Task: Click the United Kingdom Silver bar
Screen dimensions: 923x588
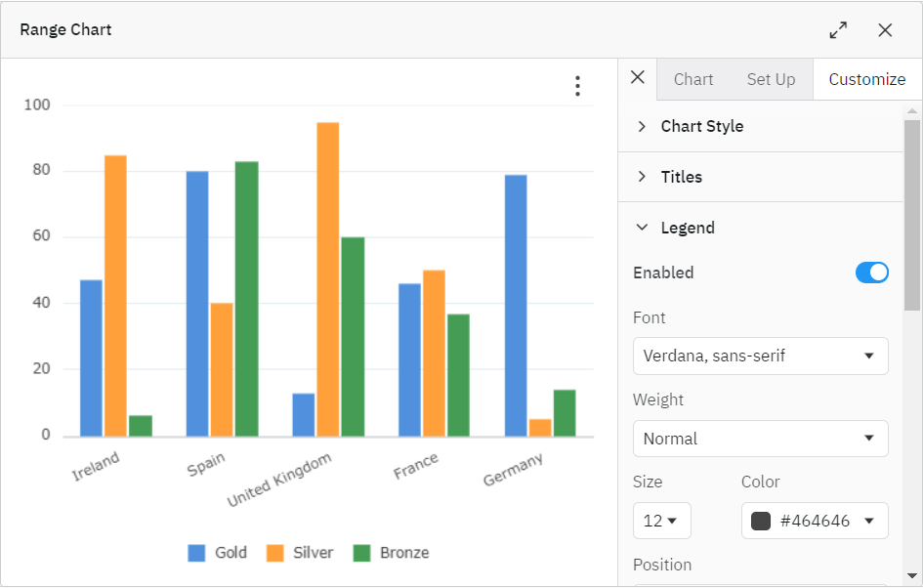Action: pos(328,279)
